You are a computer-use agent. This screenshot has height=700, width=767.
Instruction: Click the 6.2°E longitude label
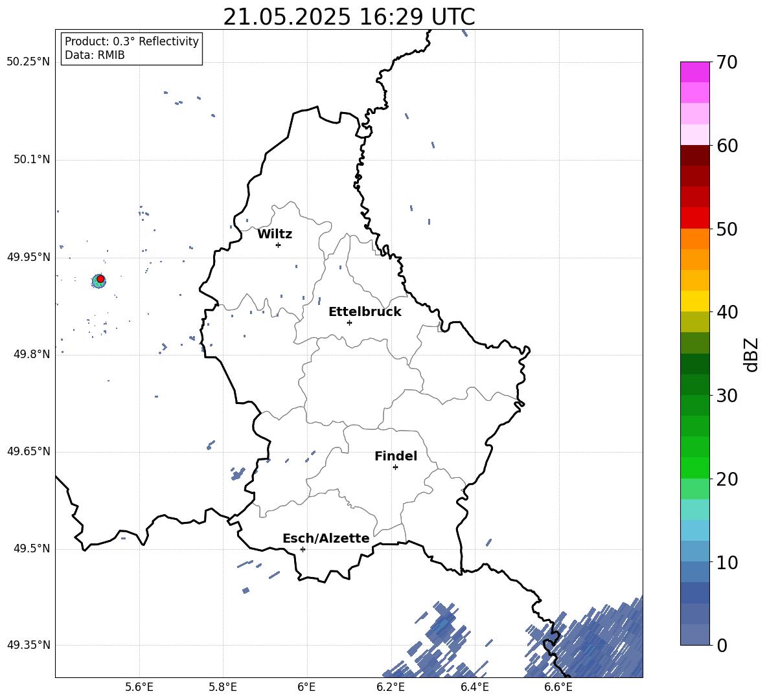click(391, 687)
